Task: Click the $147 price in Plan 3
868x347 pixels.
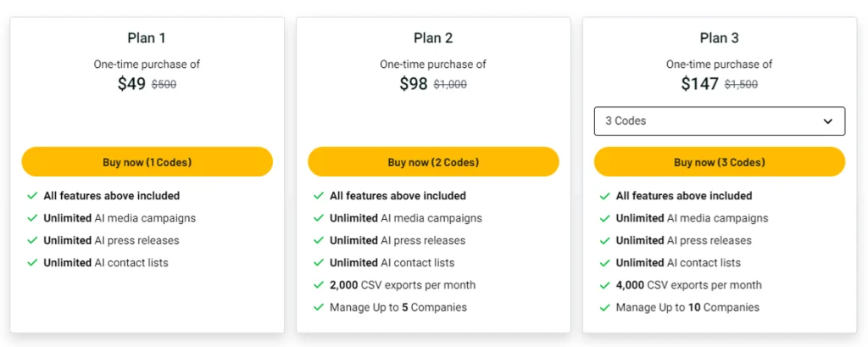Action: point(699,84)
